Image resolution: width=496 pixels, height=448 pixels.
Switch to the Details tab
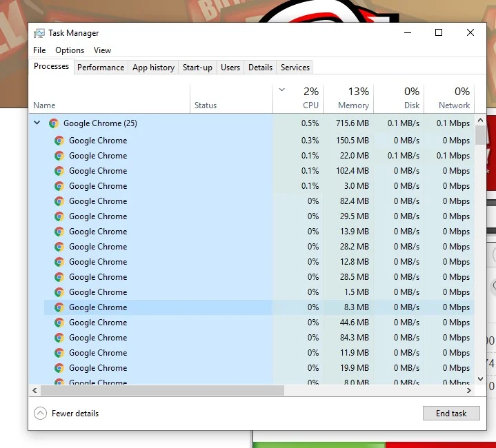[x=260, y=68]
